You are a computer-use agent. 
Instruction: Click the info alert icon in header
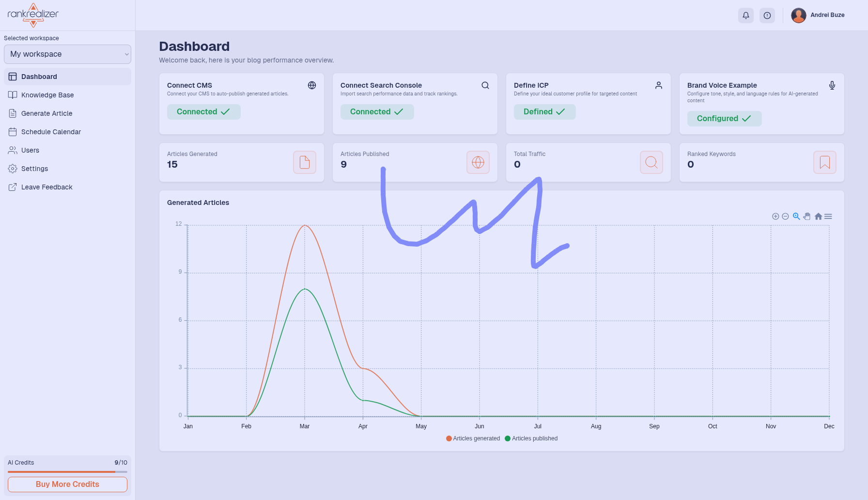[767, 16]
